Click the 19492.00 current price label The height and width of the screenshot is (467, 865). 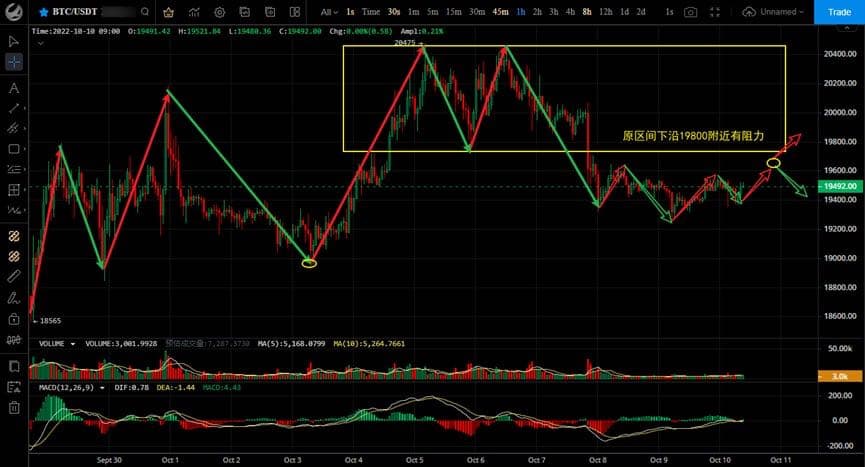click(836, 186)
